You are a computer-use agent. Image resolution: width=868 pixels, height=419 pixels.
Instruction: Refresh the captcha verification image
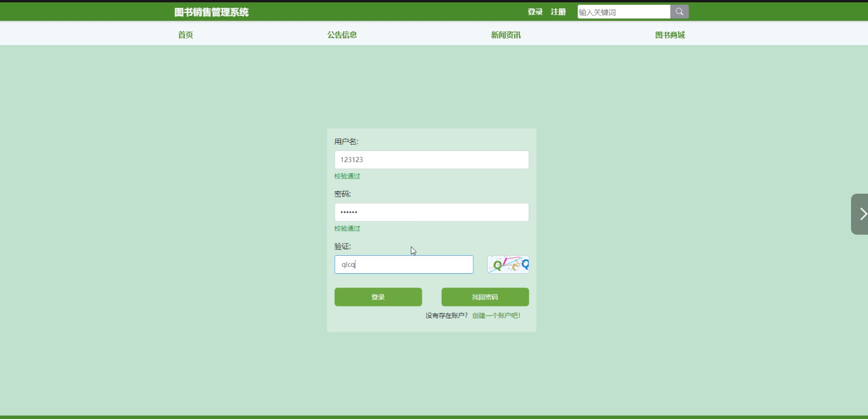(508, 265)
